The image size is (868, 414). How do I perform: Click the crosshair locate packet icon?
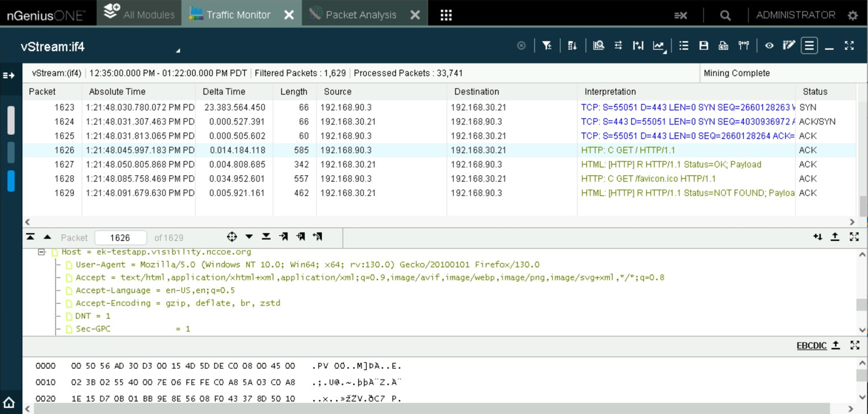231,237
